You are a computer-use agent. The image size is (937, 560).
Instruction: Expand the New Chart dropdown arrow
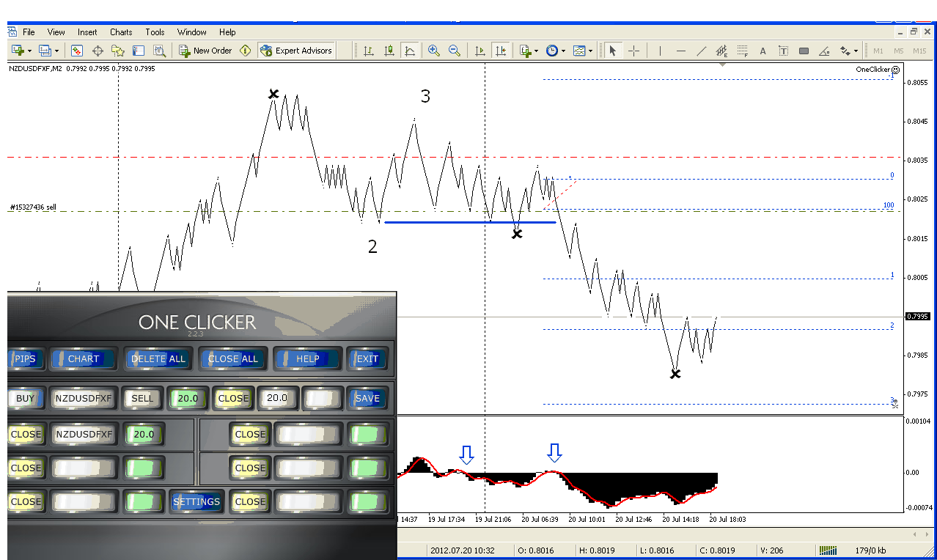(29, 51)
